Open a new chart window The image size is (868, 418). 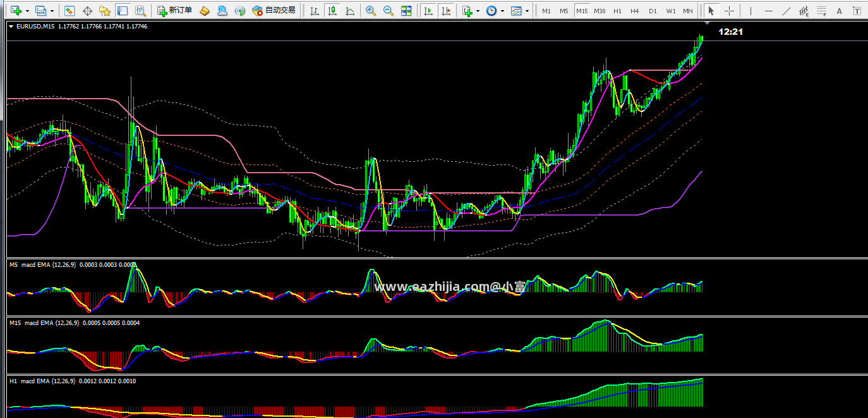click(16, 11)
